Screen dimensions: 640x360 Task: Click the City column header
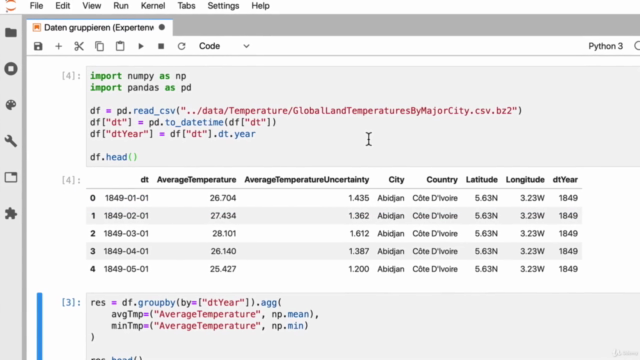coord(396,180)
